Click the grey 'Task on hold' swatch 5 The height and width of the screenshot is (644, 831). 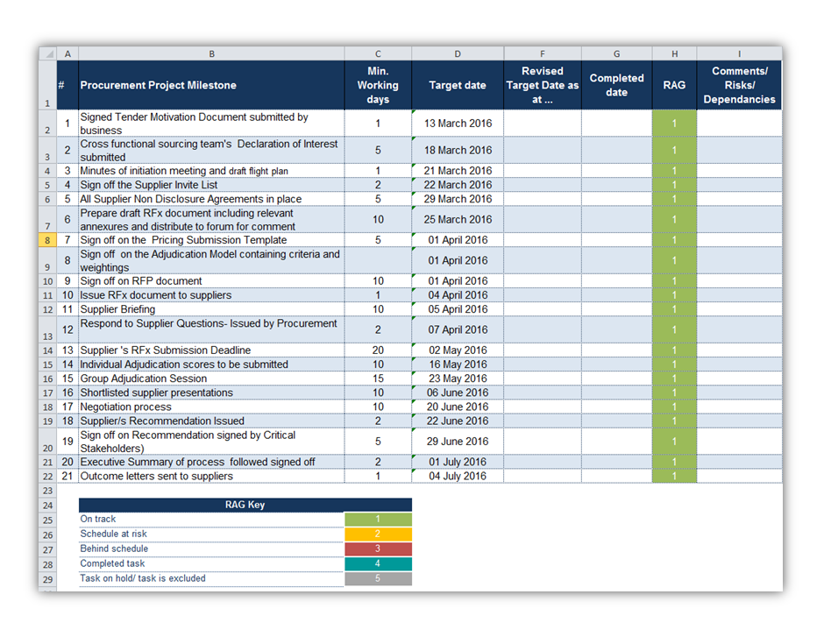pos(378,578)
